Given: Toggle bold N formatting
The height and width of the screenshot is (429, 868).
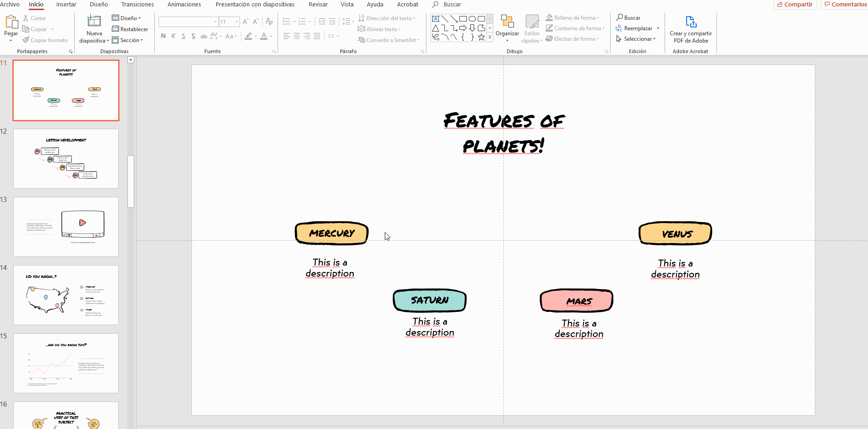Looking at the screenshot, I should [x=163, y=36].
